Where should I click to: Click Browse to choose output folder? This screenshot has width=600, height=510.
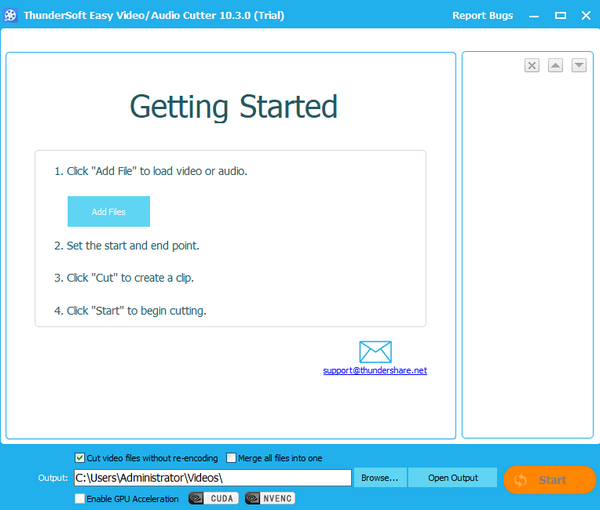point(380,478)
